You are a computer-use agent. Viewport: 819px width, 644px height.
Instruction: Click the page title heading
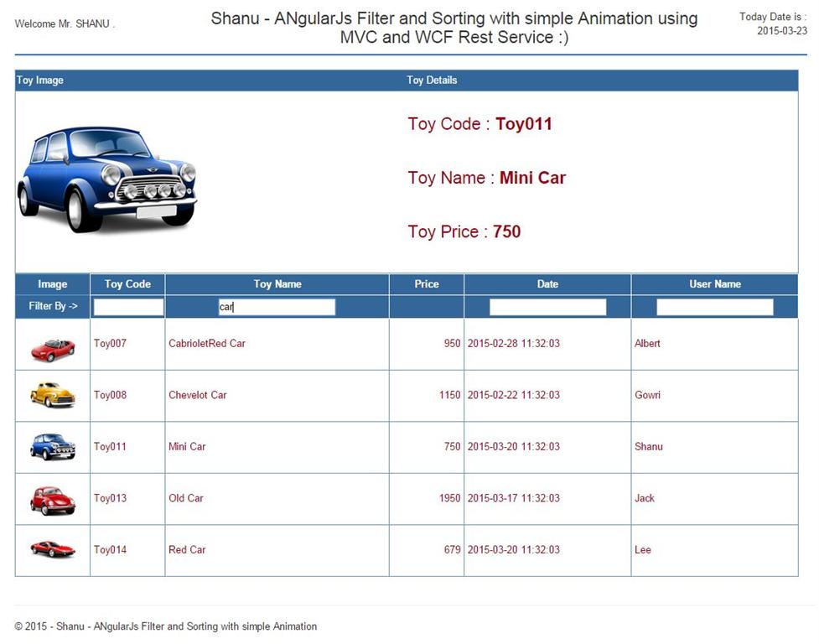[x=454, y=28]
